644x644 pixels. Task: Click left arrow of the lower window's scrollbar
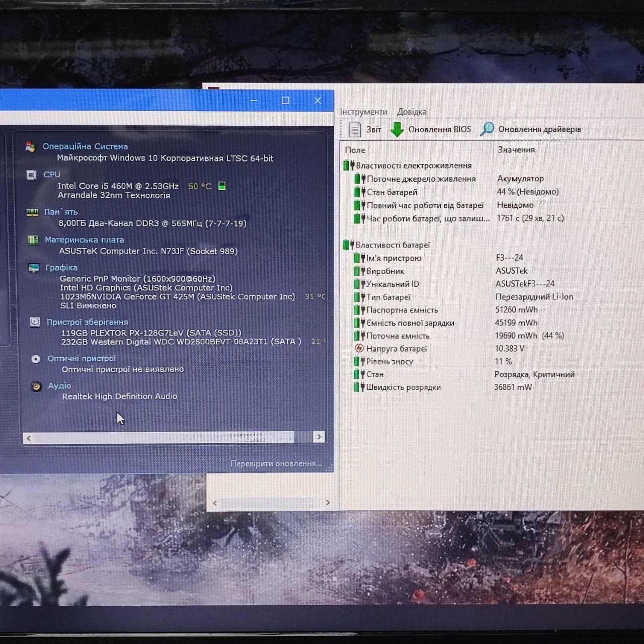215,503
